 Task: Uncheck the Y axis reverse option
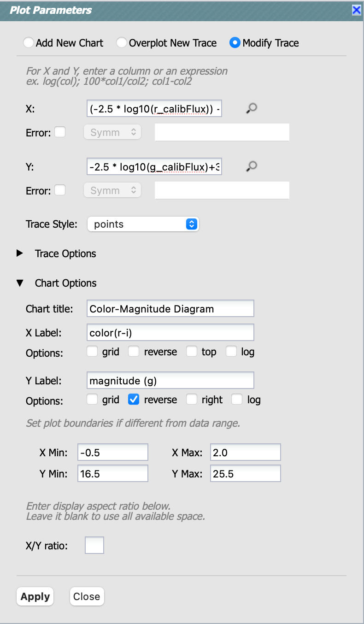click(x=134, y=400)
